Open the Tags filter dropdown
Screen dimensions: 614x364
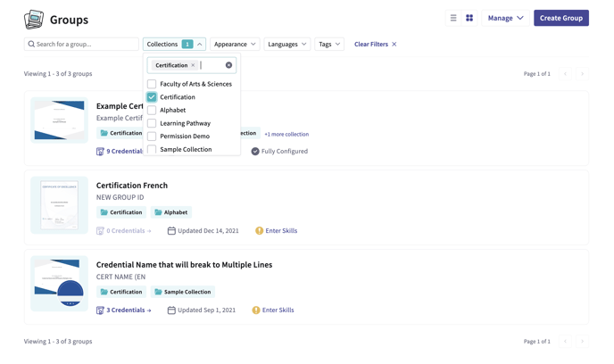click(329, 44)
